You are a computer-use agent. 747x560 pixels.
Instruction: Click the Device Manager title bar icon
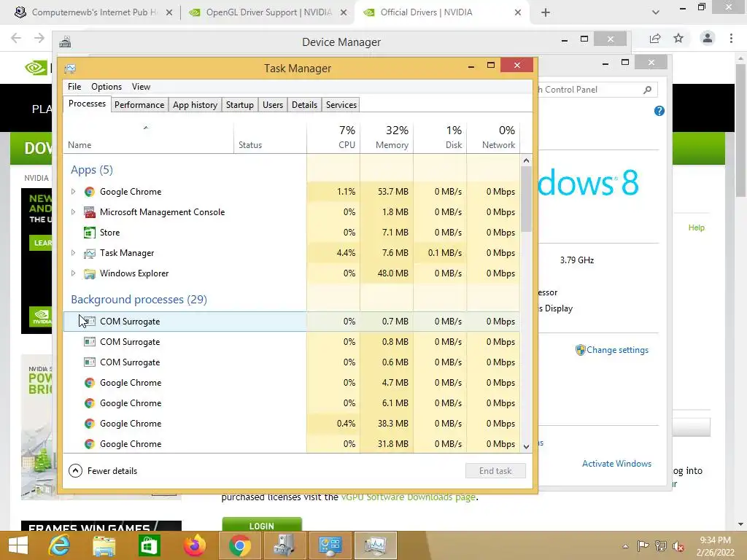[x=65, y=42]
